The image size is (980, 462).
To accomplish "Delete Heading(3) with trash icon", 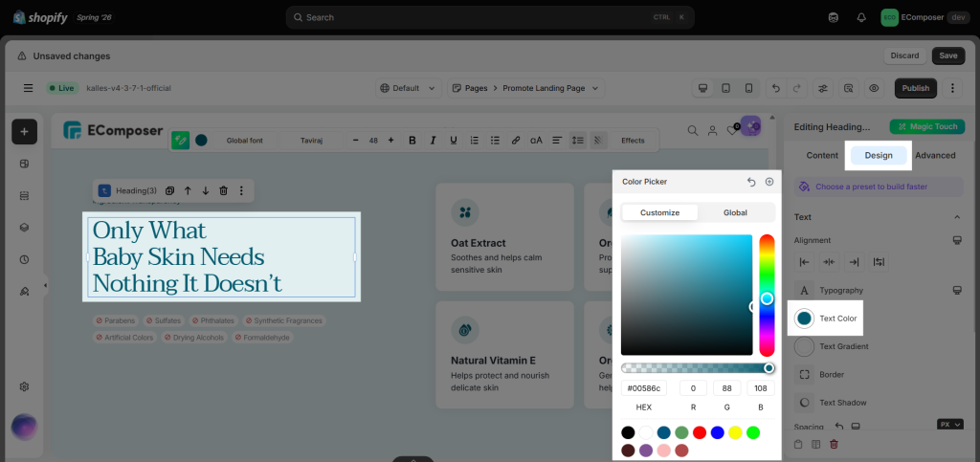I will (x=223, y=190).
